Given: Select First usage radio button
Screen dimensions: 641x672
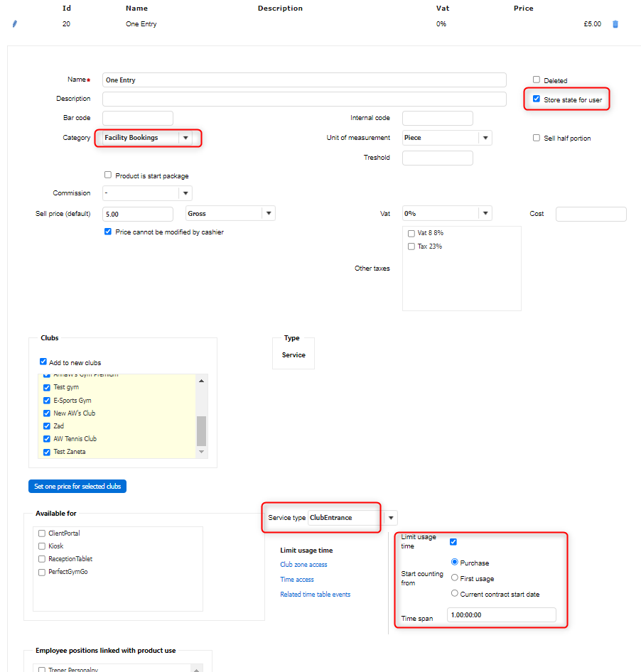Looking at the screenshot, I should (455, 578).
